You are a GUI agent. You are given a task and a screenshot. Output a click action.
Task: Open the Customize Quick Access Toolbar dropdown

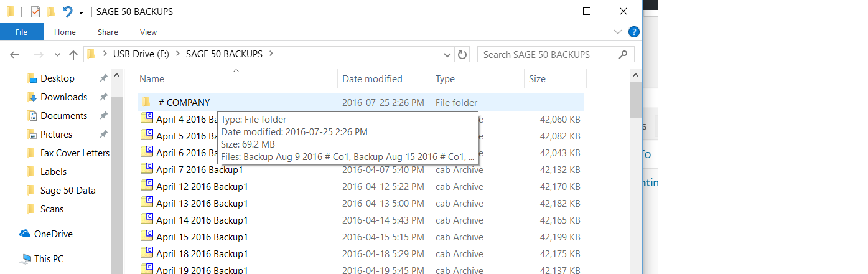81,12
